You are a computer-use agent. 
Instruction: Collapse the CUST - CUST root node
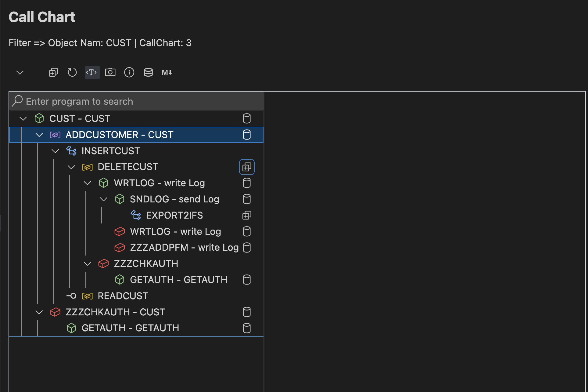coord(23,118)
